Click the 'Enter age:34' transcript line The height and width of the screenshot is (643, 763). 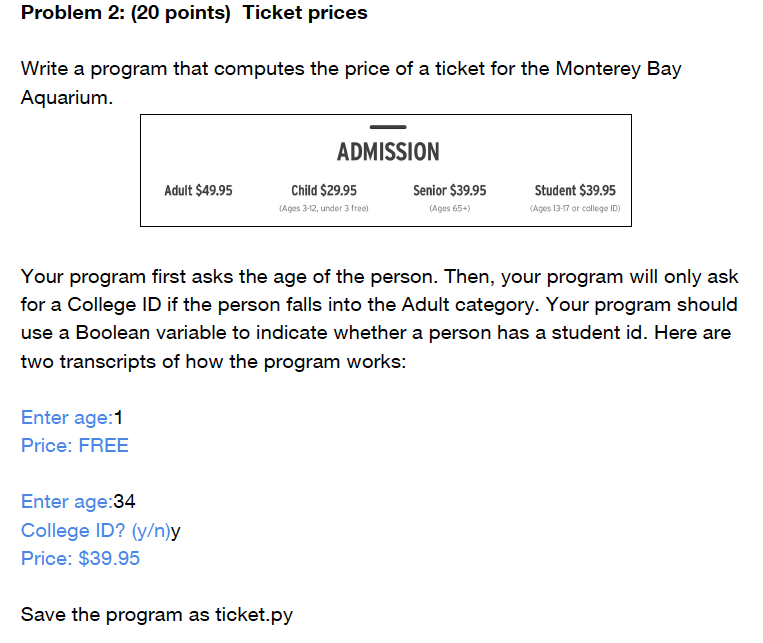78,502
